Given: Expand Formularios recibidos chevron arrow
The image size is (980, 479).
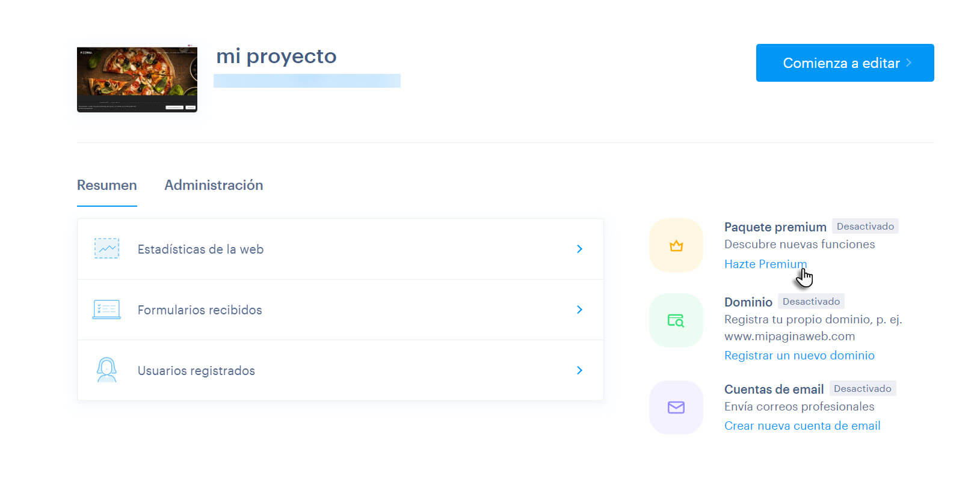Looking at the screenshot, I should [x=579, y=310].
